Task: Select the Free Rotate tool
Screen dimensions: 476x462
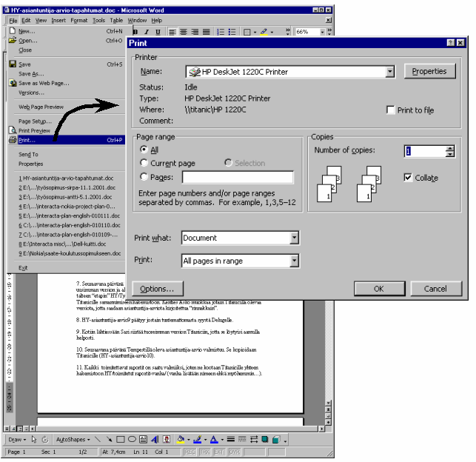Action: click(x=45, y=439)
